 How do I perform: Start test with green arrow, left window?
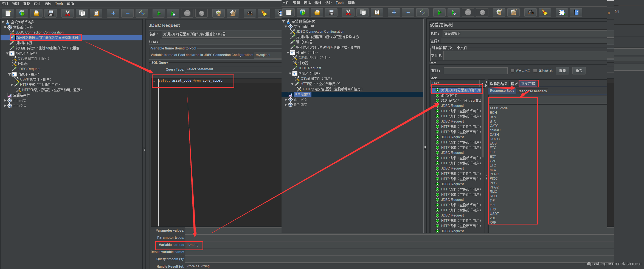(159, 13)
